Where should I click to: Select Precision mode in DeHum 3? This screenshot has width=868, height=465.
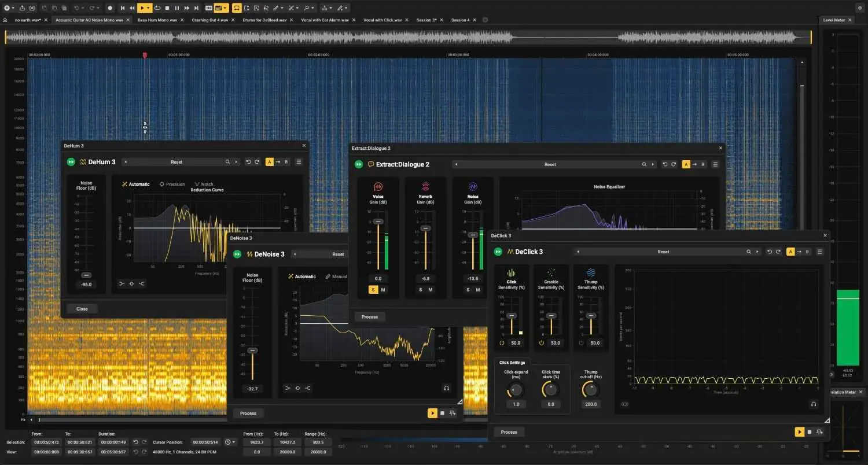pyautogui.click(x=172, y=184)
